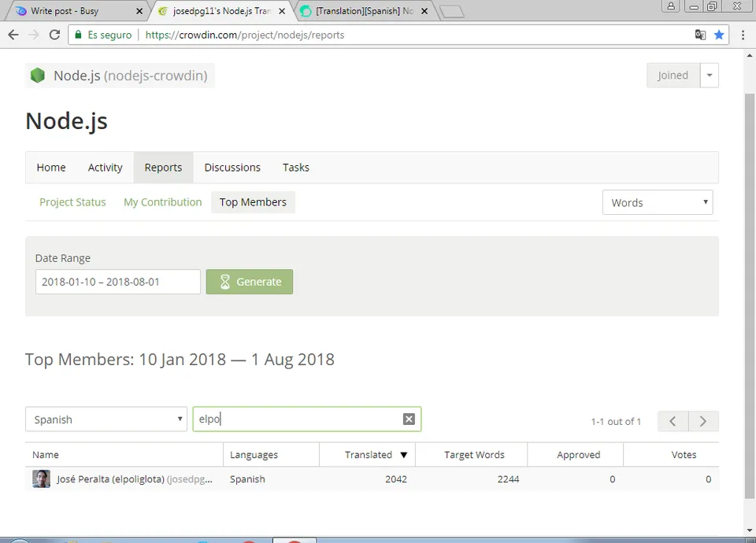
Task: Select the Reports tab
Action: pyautogui.click(x=164, y=167)
